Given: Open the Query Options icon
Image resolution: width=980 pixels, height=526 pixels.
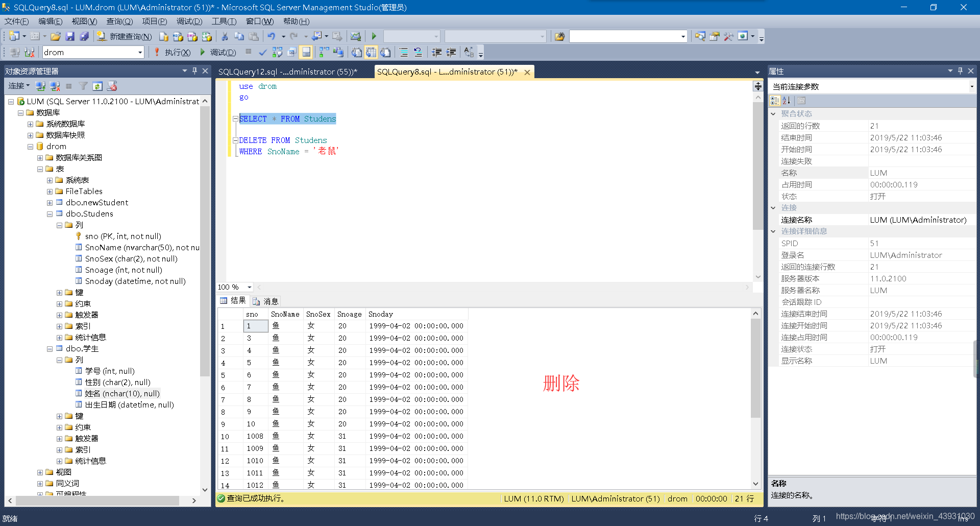Looking at the screenshot, I should (291, 52).
